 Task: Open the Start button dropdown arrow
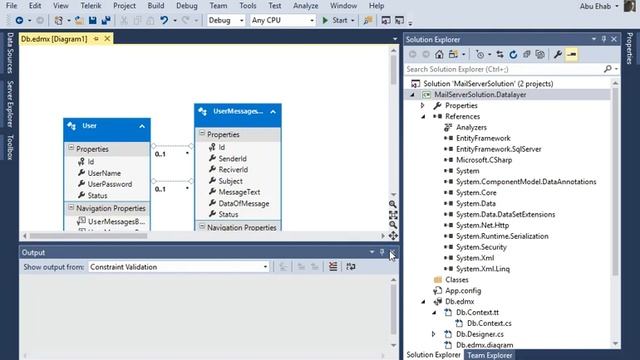(353, 20)
